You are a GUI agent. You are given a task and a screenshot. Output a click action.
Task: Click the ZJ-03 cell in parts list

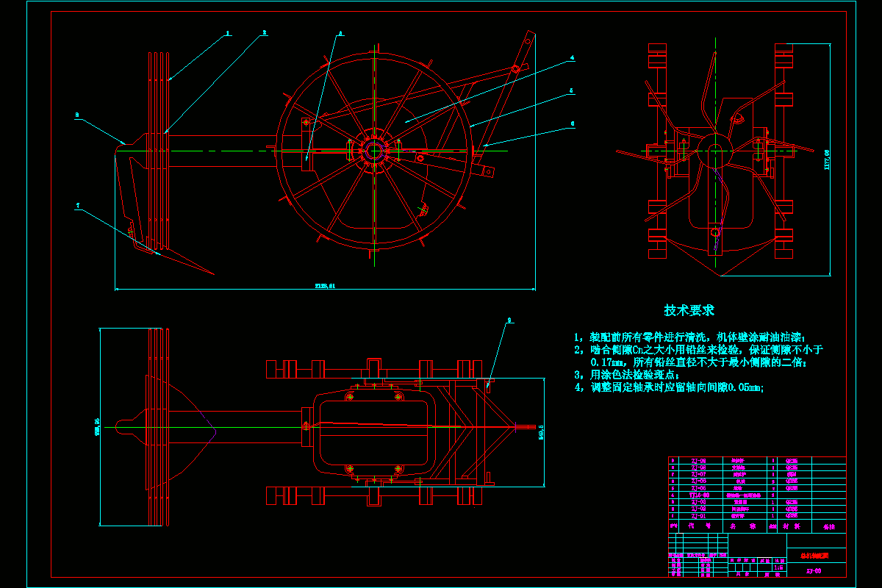[x=699, y=502]
